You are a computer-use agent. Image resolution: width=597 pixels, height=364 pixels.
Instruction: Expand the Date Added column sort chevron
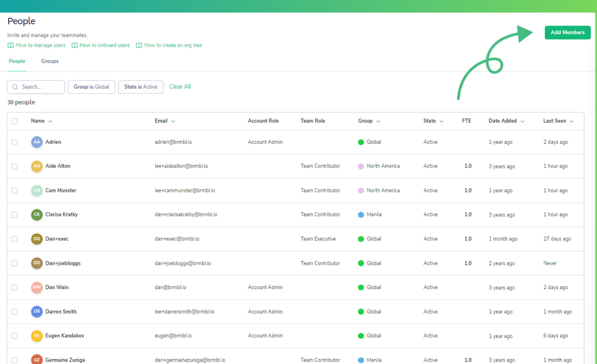(522, 121)
